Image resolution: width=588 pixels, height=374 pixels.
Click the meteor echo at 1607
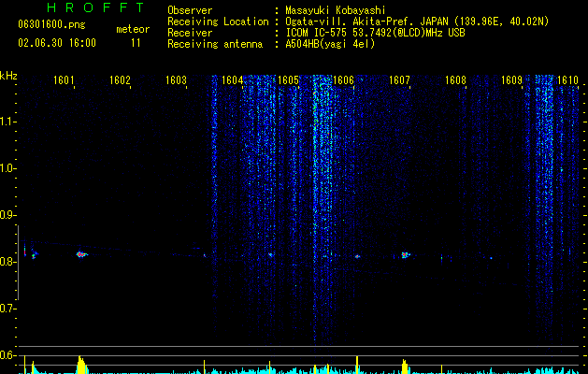(x=405, y=255)
